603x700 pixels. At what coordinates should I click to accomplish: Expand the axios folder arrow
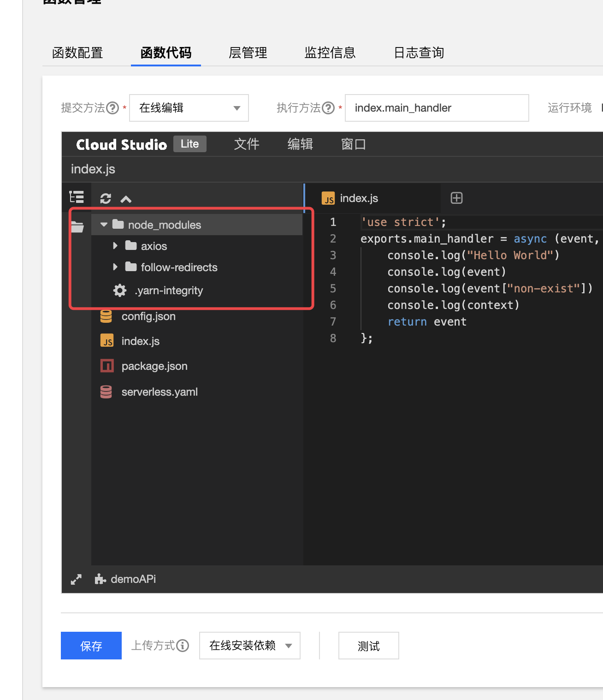click(x=115, y=246)
